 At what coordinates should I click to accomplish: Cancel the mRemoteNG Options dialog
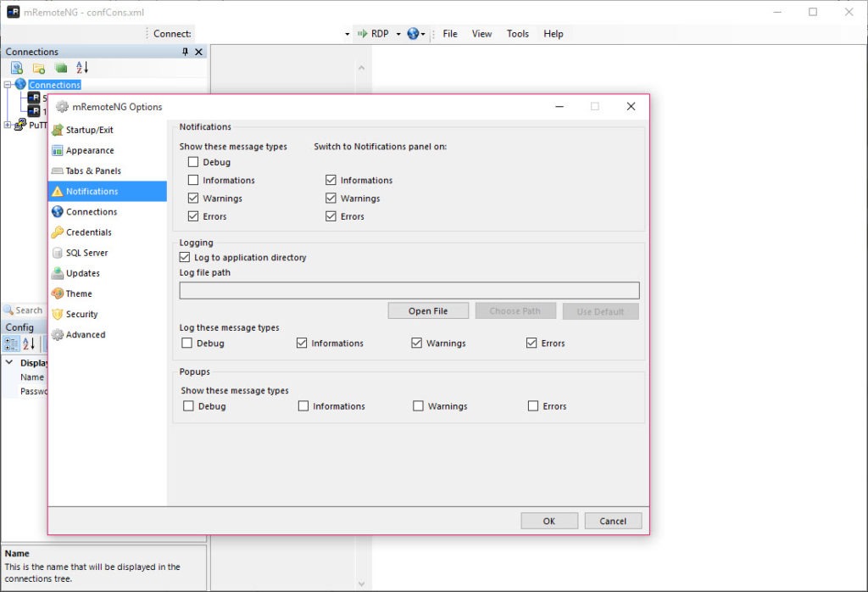click(x=613, y=521)
